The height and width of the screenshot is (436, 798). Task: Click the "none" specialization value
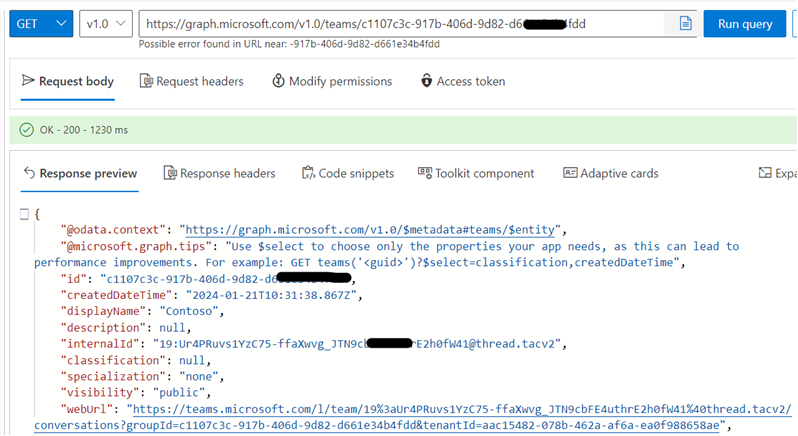[198, 376]
